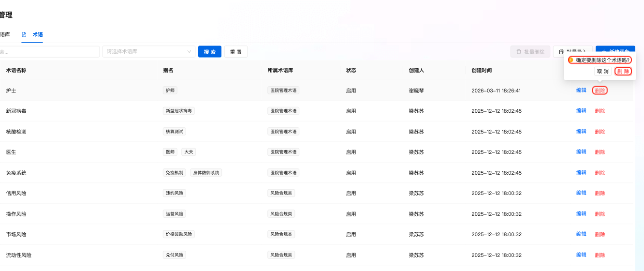Click 取消 in the delete confirmation popover
This screenshot has height=271, width=644.
pyautogui.click(x=603, y=71)
